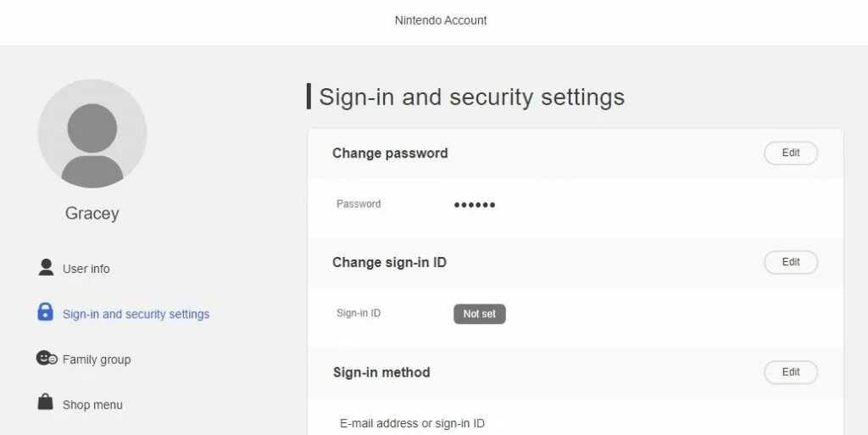Click the Change sign-in ID heading
Screen dimensions: 868x435
(x=389, y=262)
